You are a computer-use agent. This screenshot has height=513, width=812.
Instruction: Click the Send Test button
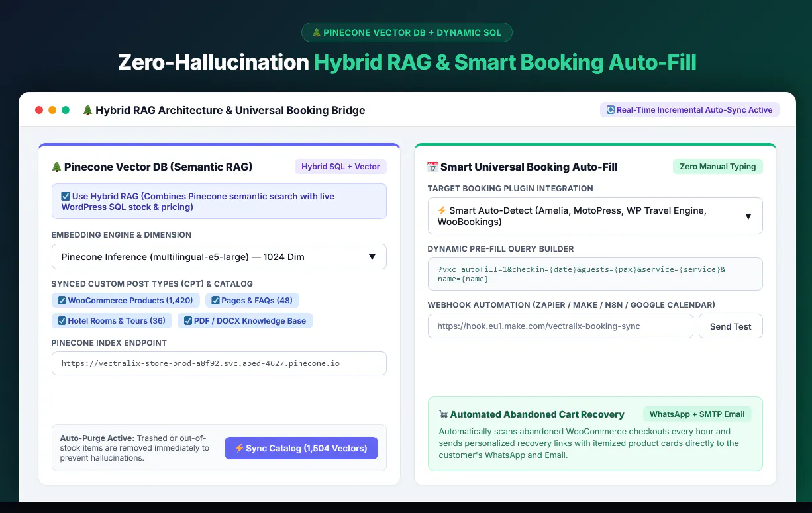(731, 326)
